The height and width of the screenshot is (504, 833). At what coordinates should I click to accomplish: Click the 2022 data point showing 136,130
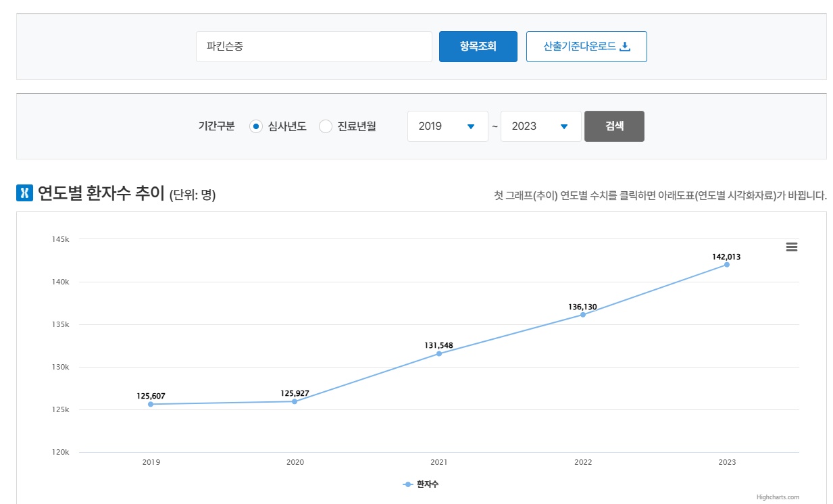(x=582, y=315)
